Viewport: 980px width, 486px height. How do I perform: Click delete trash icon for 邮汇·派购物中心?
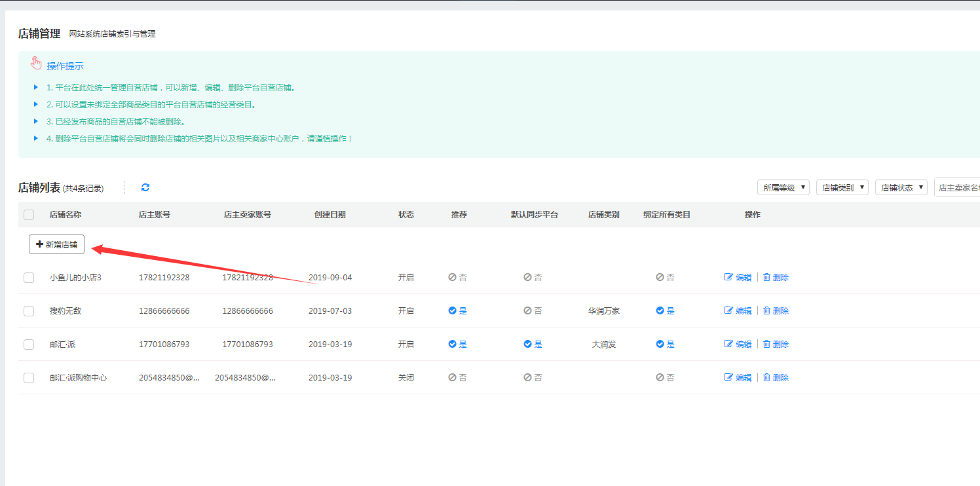[766, 377]
